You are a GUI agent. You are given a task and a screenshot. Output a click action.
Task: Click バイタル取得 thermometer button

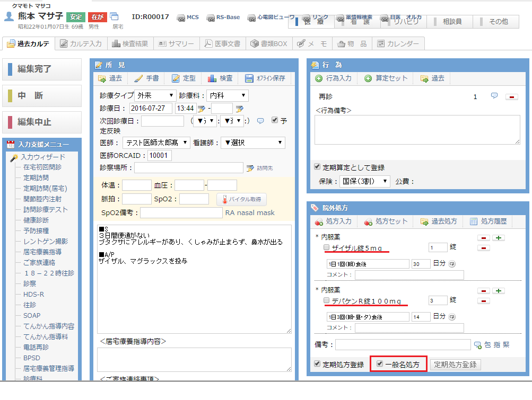click(241, 199)
